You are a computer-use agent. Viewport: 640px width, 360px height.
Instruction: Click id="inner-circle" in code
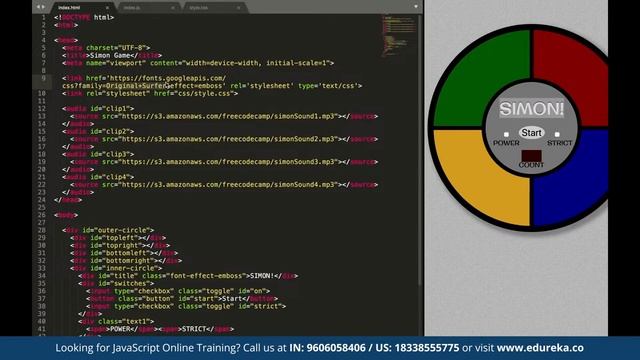coord(124,268)
